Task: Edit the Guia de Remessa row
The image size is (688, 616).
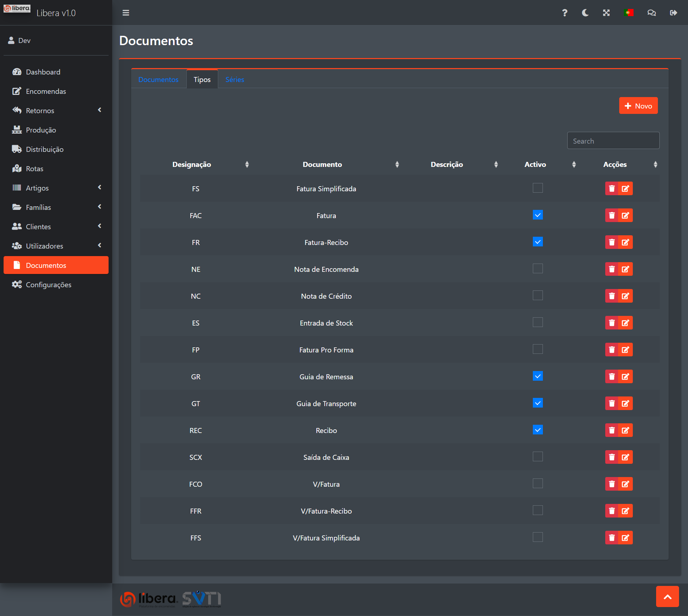Action: 625,377
